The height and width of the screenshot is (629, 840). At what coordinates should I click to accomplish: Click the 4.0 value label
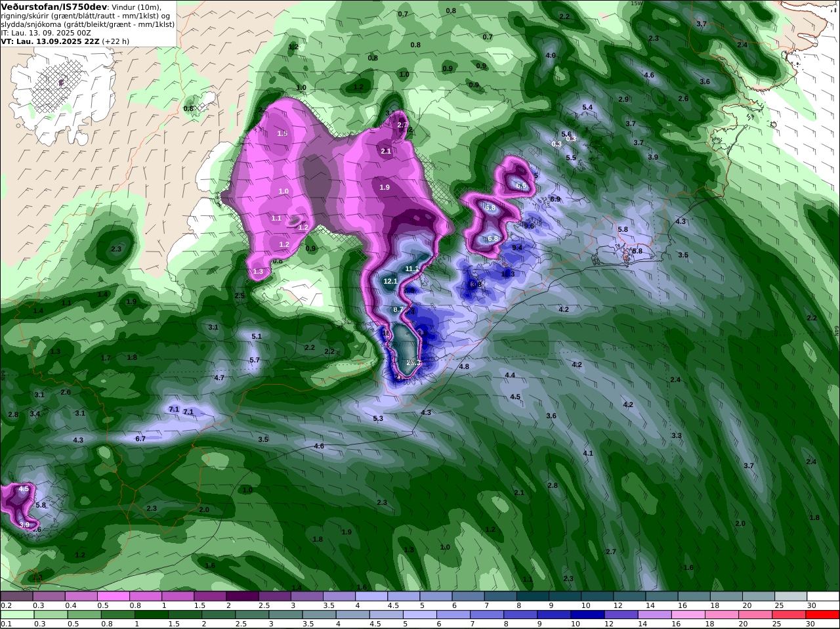[x=551, y=55]
